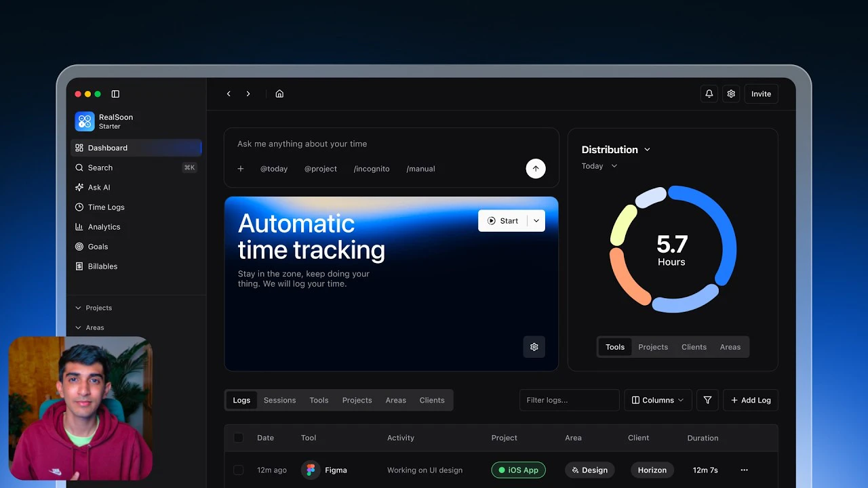868x488 pixels.
Task: Click the plus icon in ask box
Action: 241,169
